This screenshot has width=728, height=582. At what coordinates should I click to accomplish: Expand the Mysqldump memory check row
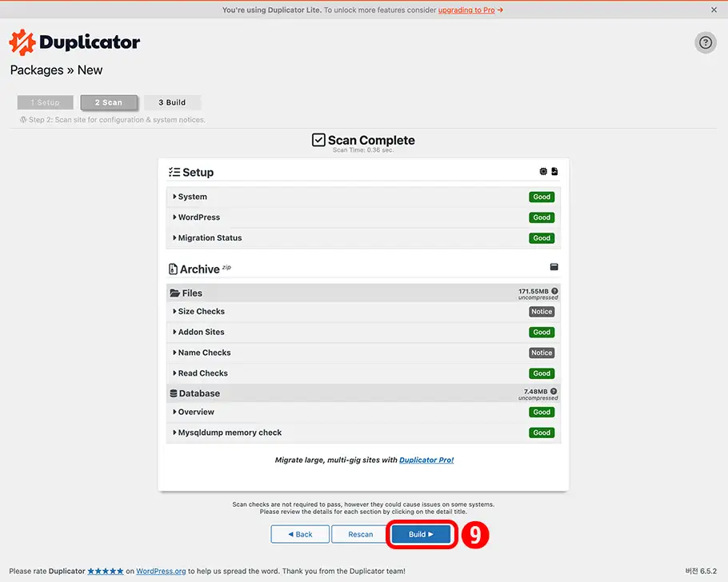[x=363, y=433]
